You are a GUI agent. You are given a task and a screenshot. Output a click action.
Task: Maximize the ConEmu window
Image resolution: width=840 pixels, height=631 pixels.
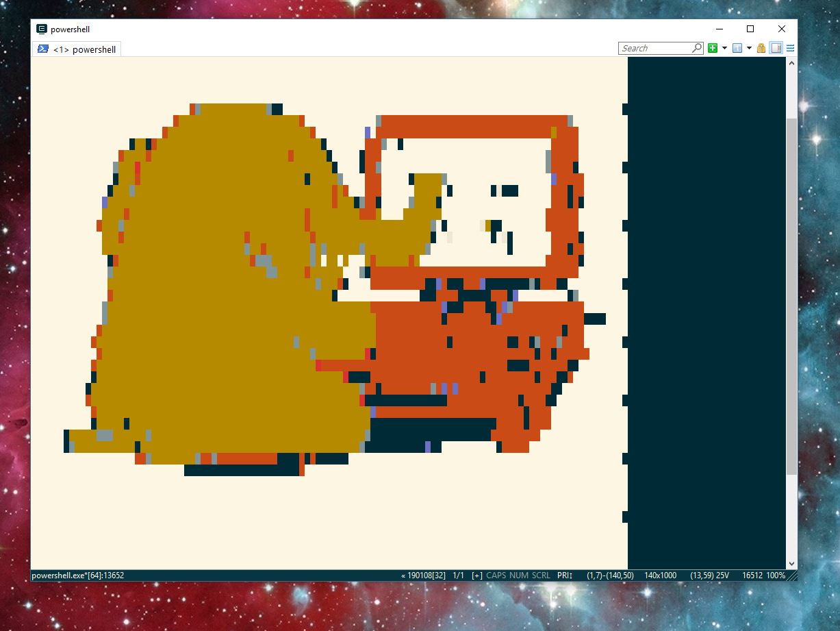pyautogui.click(x=750, y=29)
